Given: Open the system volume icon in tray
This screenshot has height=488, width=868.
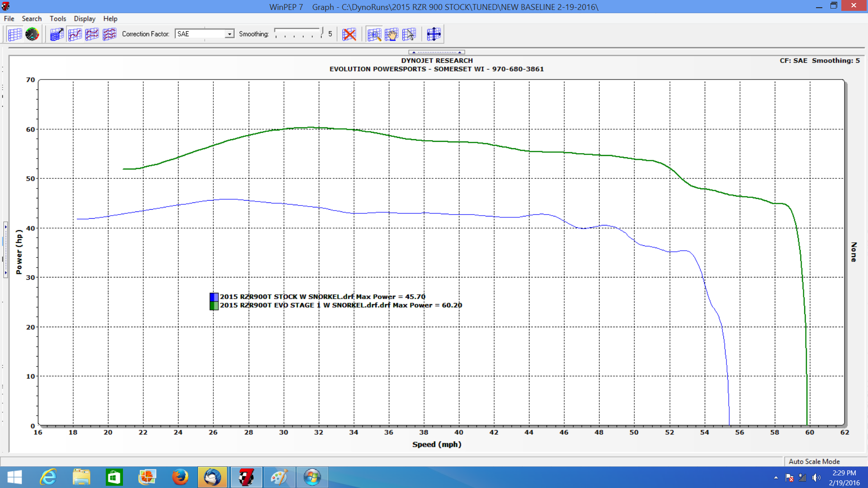Looking at the screenshot, I should (x=816, y=478).
